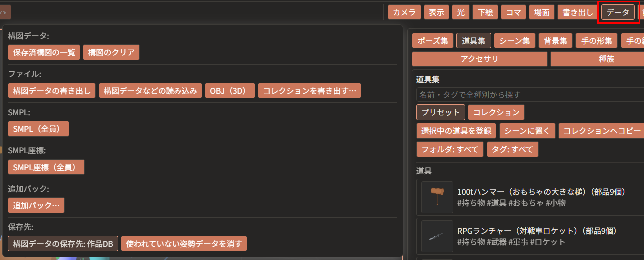Open 追加パック… dialog
The height and width of the screenshot is (260, 644).
(36, 205)
